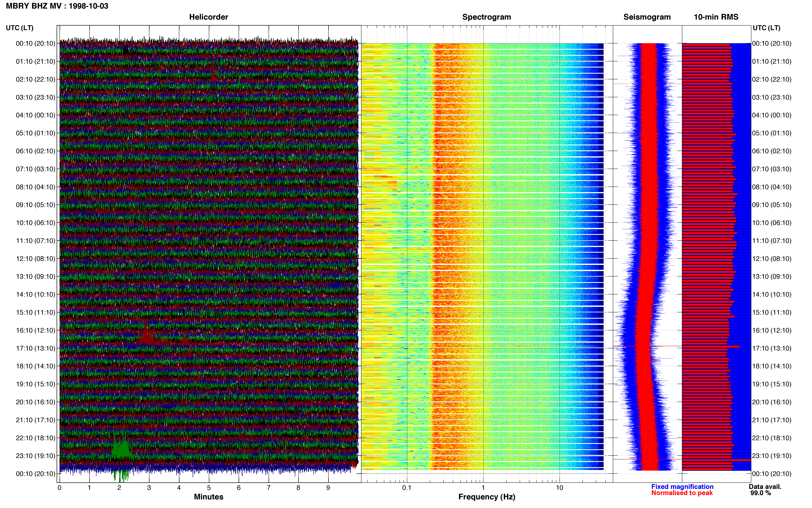Click the right '14:10 (10:10)' time label
Screen dimensions: 812x508
(772, 295)
